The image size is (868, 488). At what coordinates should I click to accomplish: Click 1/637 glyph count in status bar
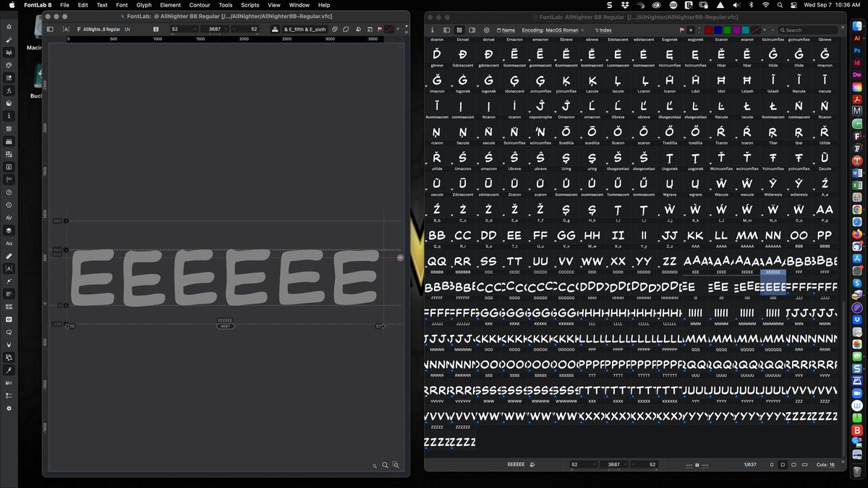[751, 464]
